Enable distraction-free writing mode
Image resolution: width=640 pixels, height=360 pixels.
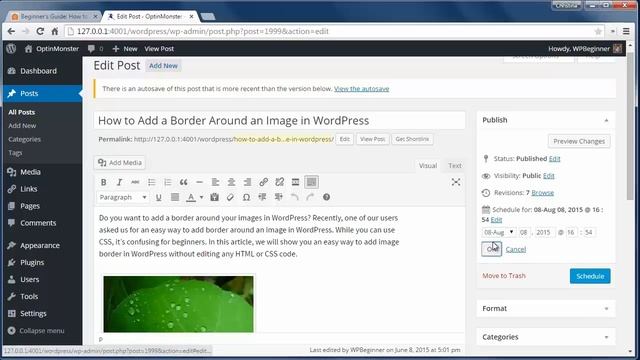(456, 182)
